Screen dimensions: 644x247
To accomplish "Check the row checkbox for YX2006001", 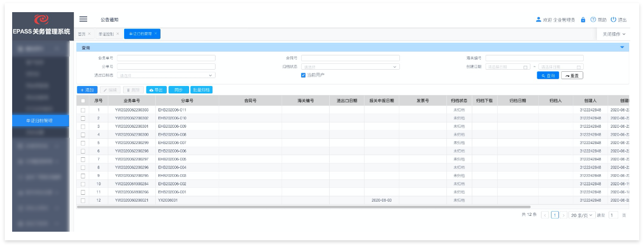I will [x=82, y=200].
